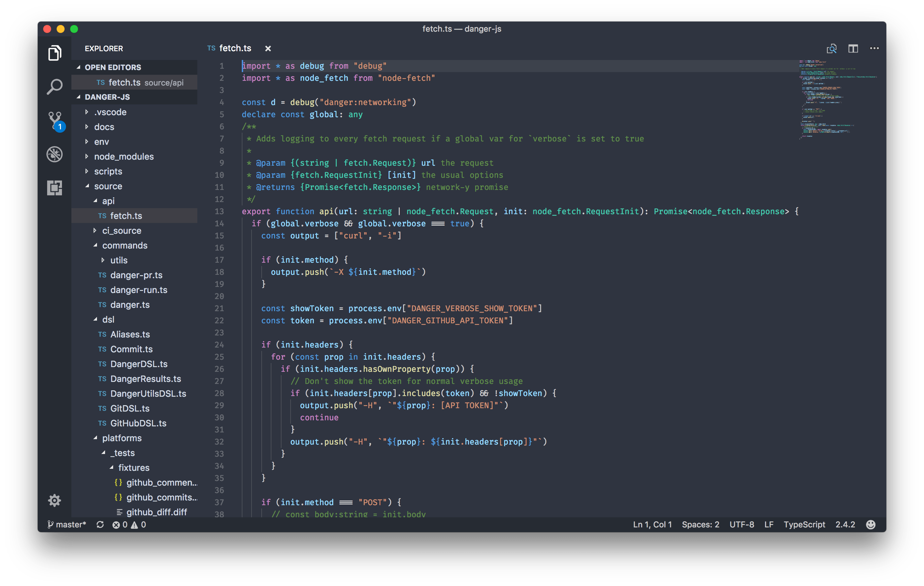Viewport: 924px width, 586px height.
Task: Open DangerDSL.ts in the file tree
Action: 138,364
